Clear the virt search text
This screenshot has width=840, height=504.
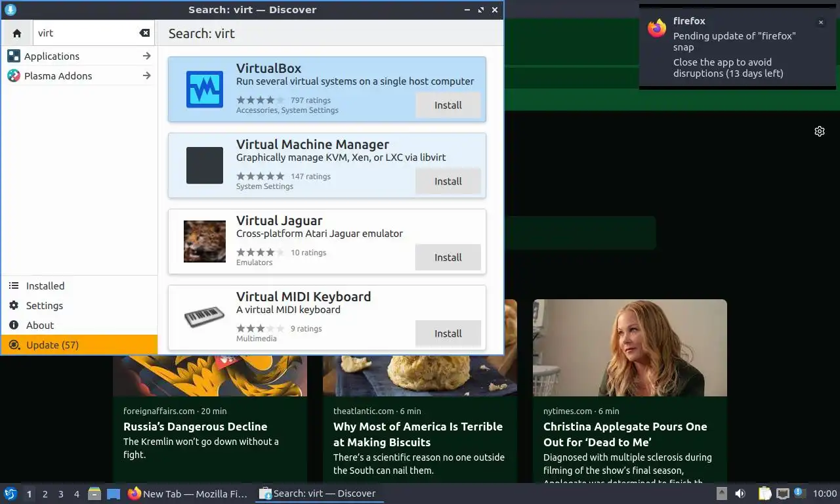coord(144,33)
